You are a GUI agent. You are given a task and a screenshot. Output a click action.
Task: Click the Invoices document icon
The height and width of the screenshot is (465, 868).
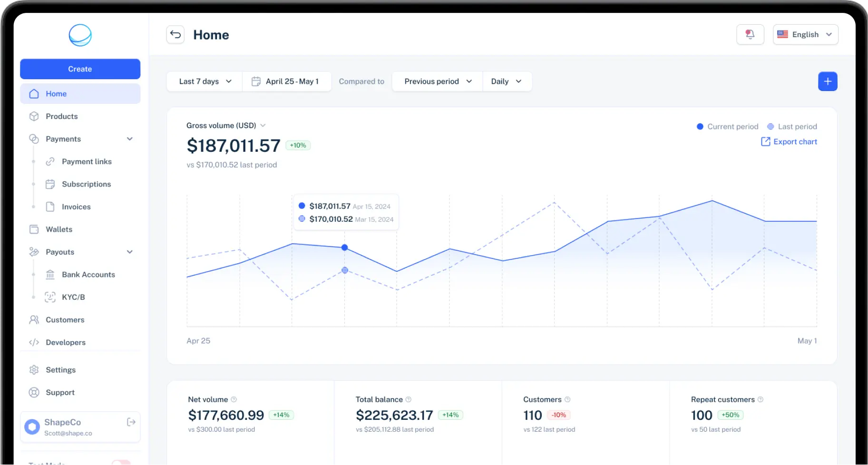click(50, 207)
